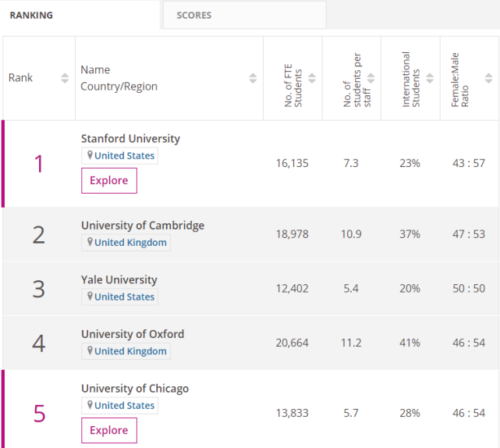The image size is (500, 448).
Task: Select the RANKING tab
Action: [31, 15]
